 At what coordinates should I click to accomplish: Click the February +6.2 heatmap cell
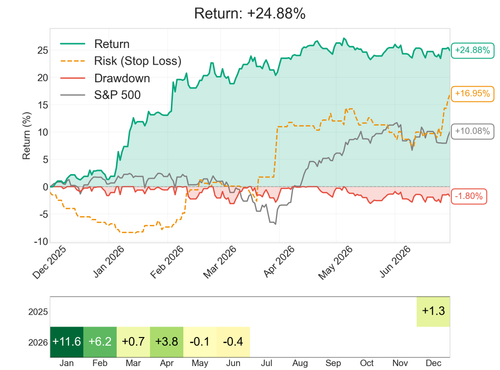[x=100, y=342]
